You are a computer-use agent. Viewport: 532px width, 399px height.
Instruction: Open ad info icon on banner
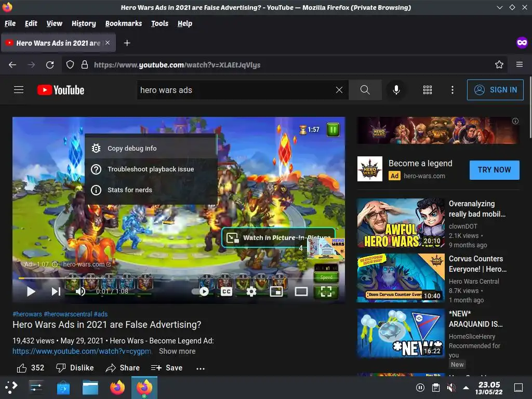pyautogui.click(x=515, y=121)
